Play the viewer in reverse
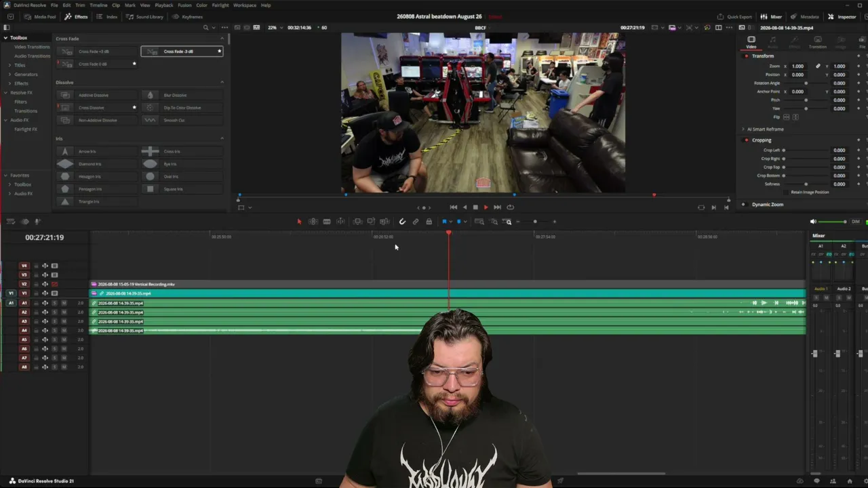Viewport: 868px width, 488px height. coord(465,207)
